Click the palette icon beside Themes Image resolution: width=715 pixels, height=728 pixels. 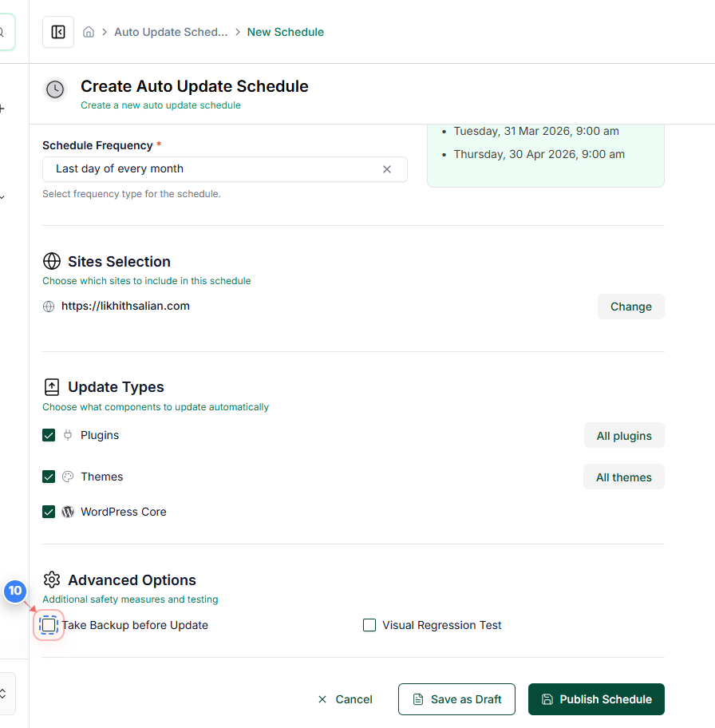click(x=69, y=477)
